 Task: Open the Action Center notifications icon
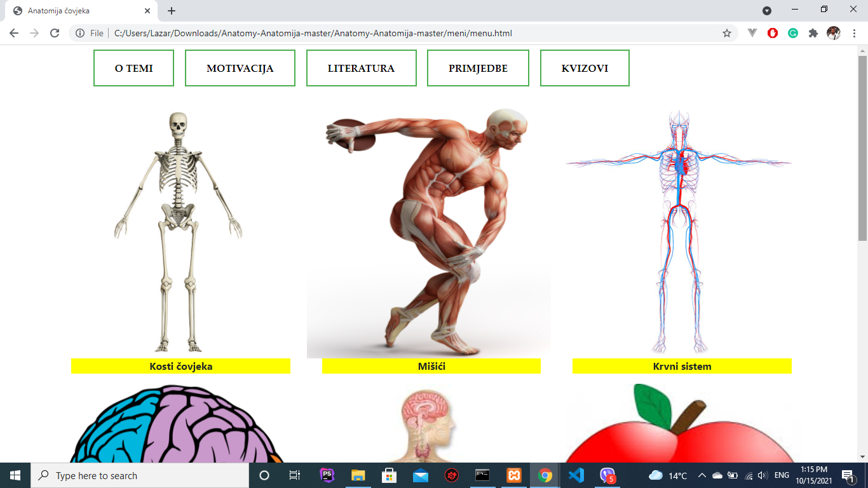point(848,475)
